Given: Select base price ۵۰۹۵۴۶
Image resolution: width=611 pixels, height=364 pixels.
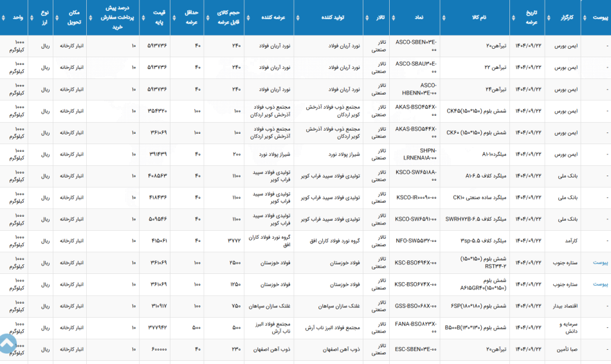Looking at the screenshot, I should (158, 219).
